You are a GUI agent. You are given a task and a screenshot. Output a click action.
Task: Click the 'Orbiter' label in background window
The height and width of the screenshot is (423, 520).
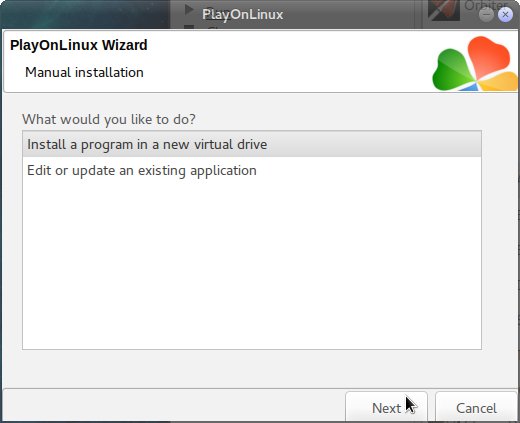pyautogui.click(x=486, y=5)
